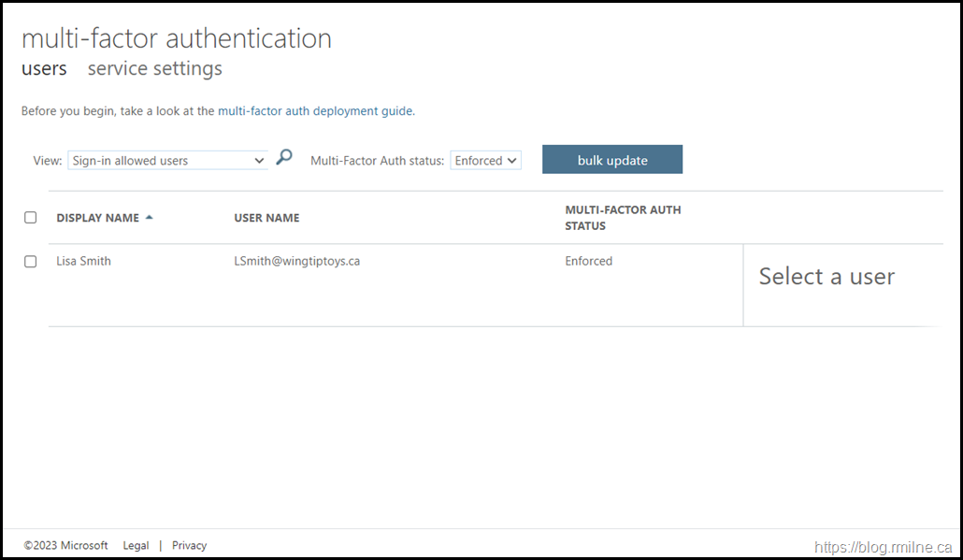Expand the Multi-Factor Auth status dropdown
The width and height of the screenshot is (963, 560).
coord(485,161)
